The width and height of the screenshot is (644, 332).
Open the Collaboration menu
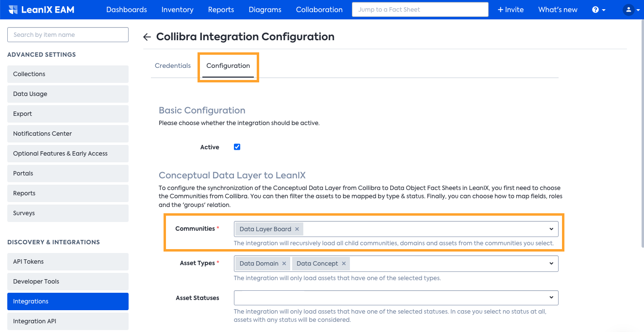pyautogui.click(x=319, y=10)
